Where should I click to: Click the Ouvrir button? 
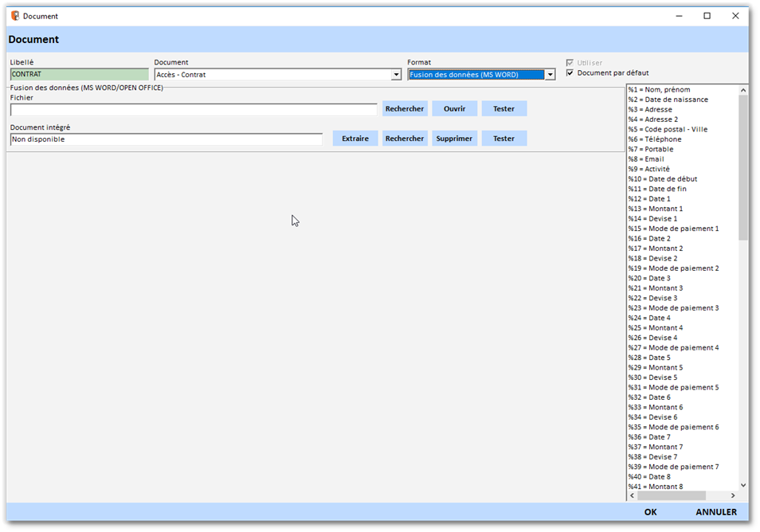click(454, 109)
